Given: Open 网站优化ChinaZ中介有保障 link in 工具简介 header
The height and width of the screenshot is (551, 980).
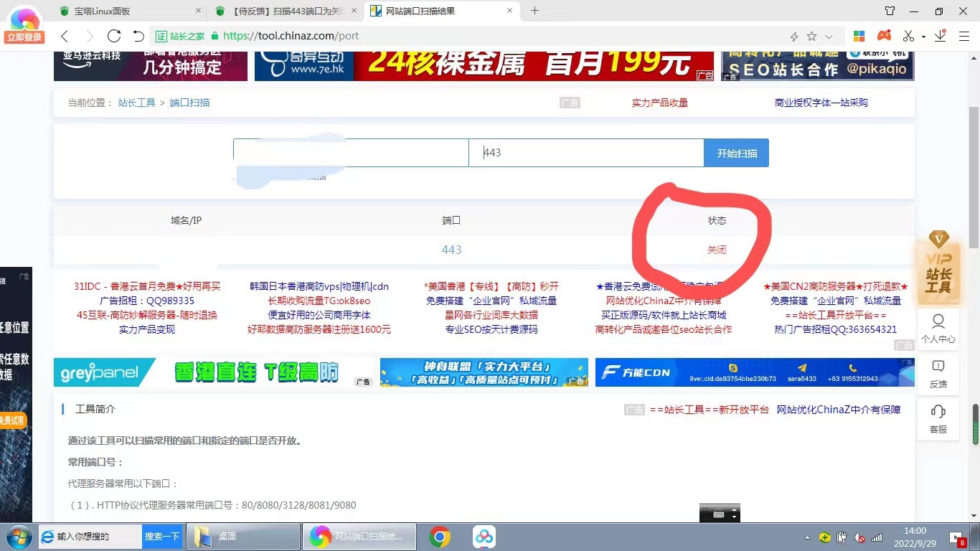Looking at the screenshot, I should (x=839, y=410).
